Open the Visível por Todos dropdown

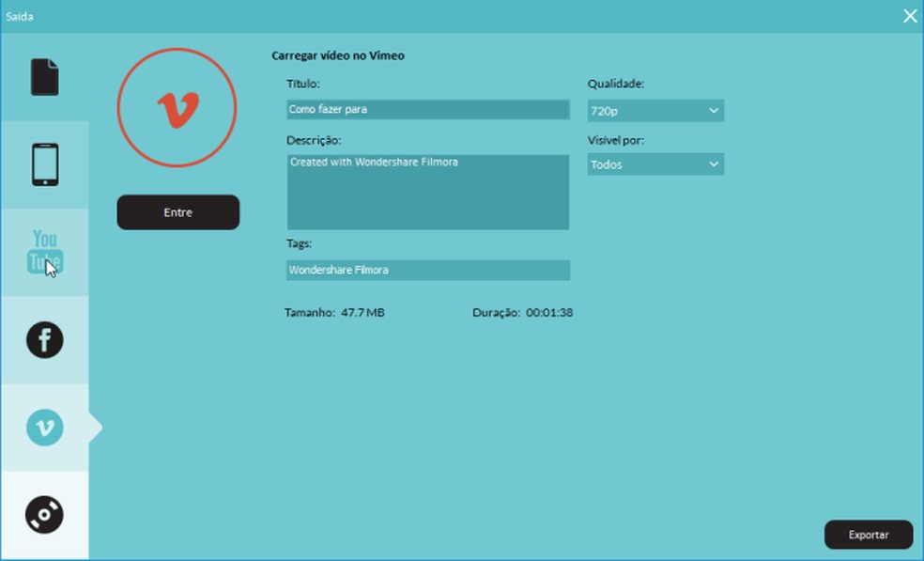(x=655, y=164)
